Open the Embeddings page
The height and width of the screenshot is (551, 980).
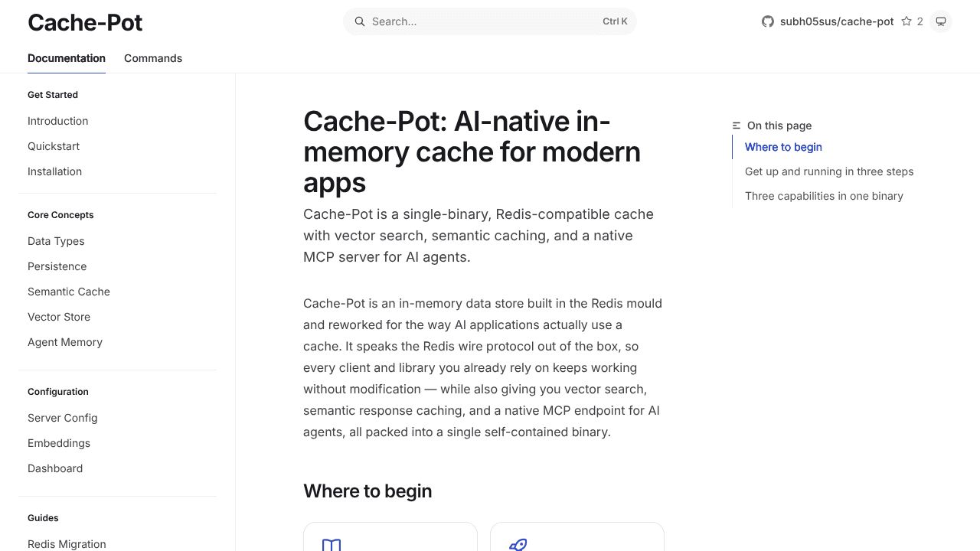59,443
